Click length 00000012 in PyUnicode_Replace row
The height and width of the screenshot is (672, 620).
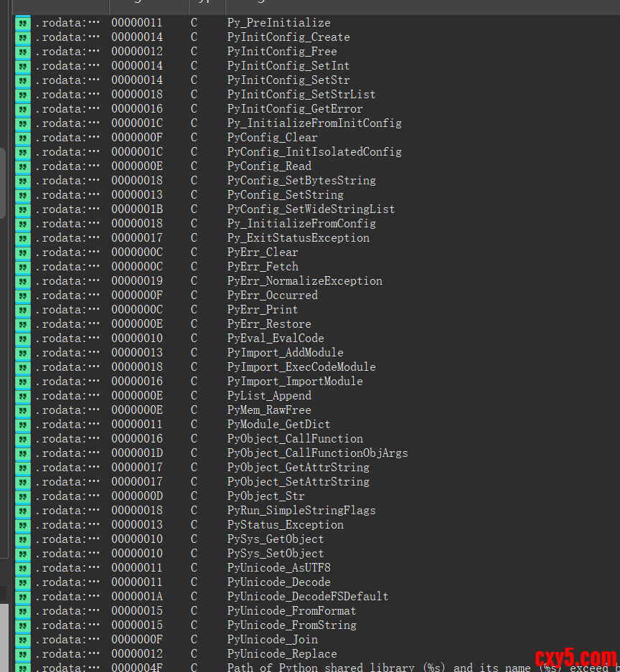click(x=137, y=654)
